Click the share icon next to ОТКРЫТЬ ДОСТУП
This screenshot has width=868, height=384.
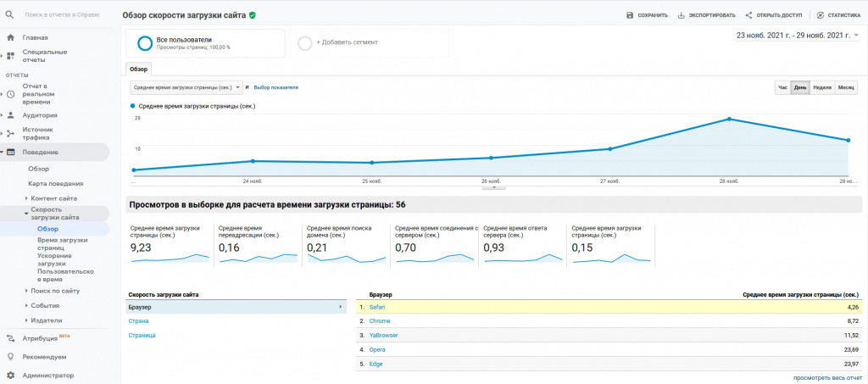pyautogui.click(x=748, y=15)
